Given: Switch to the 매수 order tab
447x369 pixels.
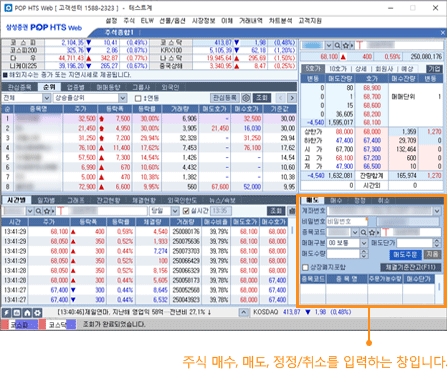Looking at the screenshot, I should pyautogui.click(x=336, y=200).
